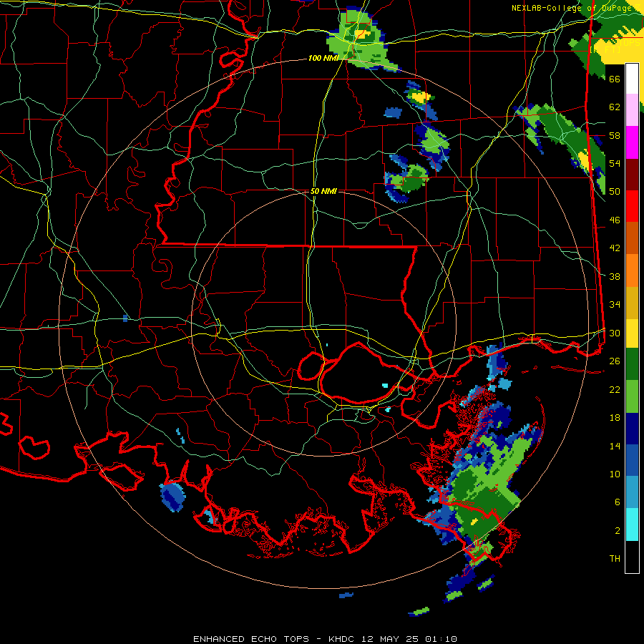The height and width of the screenshot is (644, 644).
Task: Click the black TH swatch on the scale
Action: 632,557
